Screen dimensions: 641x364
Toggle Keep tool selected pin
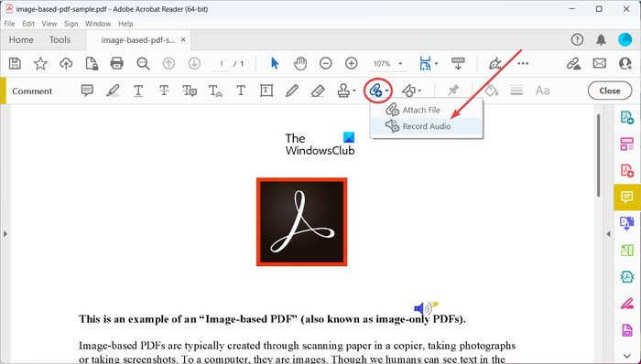[453, 91]
